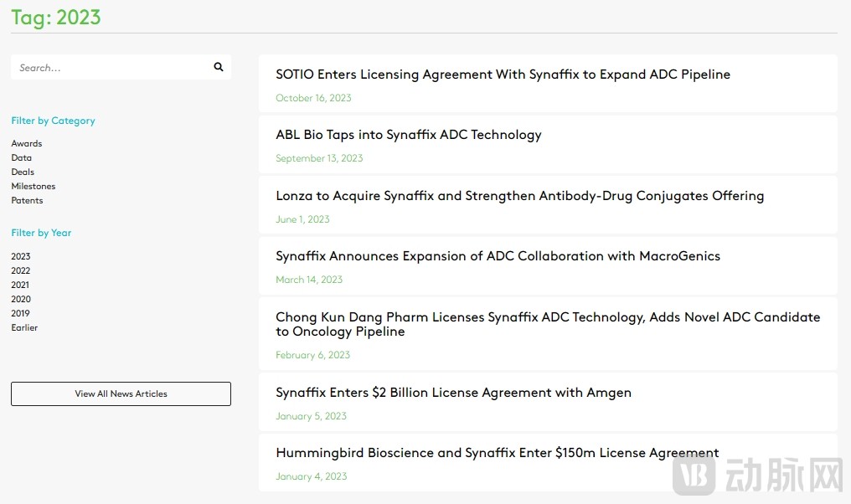Select the Deals category filter
The width and height of the screenshot is (851, 504).
(23, 172)
